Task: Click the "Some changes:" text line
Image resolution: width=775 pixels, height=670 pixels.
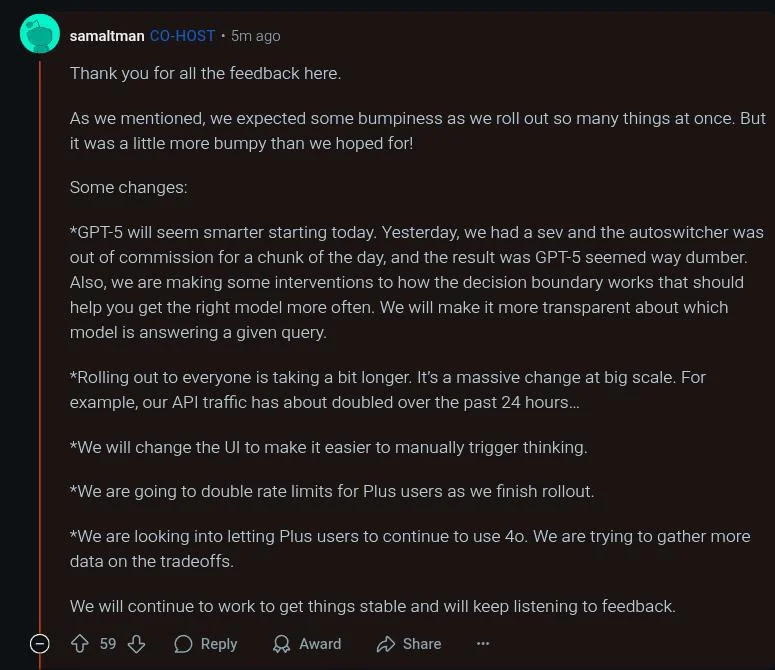Action: 128,187
